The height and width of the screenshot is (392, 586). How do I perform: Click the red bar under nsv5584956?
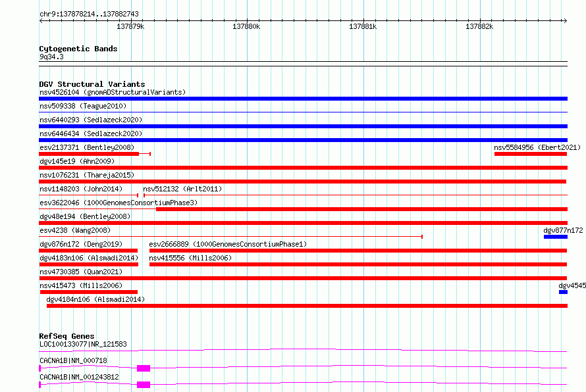(x=531, y=154)
